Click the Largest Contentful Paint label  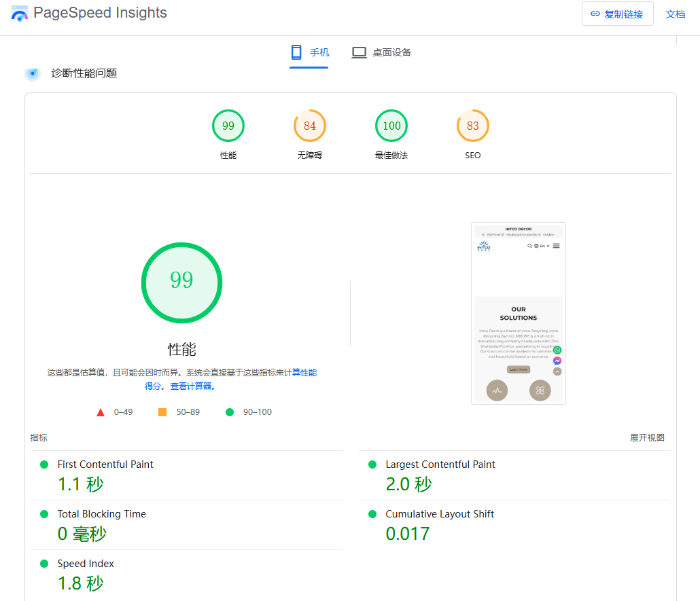440,465
